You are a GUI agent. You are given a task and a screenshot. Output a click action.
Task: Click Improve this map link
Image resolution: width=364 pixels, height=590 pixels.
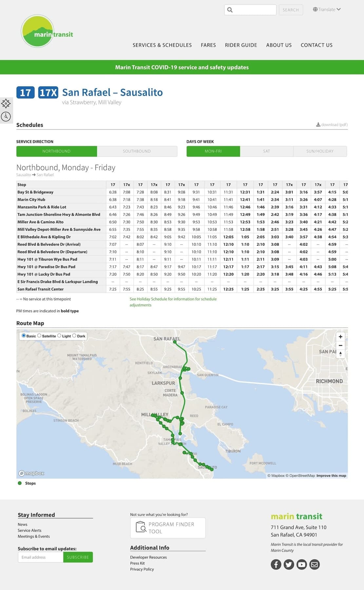pos(331,476)
